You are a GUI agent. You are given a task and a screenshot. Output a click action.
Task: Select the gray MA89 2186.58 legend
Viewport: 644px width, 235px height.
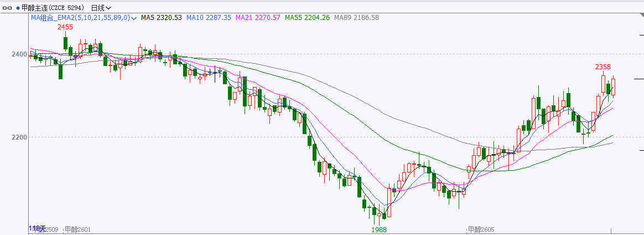pos(356,18)
